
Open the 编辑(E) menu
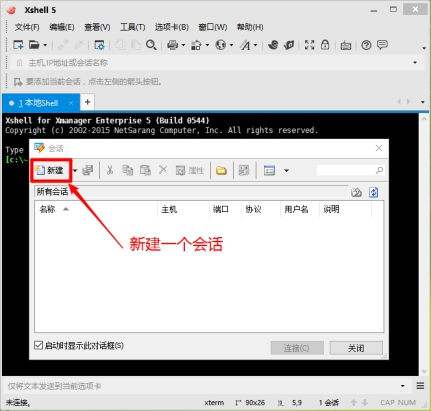click(62, 27)
